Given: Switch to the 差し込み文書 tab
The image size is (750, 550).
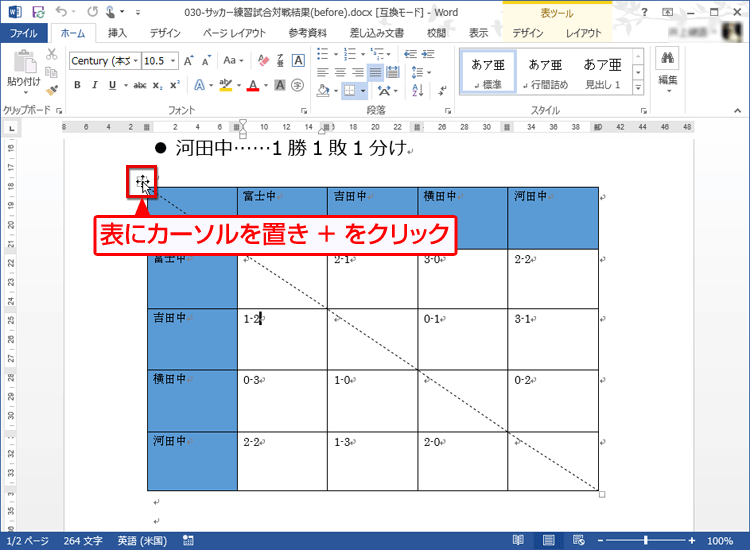Looking at the screenshot, I should pyautogui.click(x=377, y=33).
